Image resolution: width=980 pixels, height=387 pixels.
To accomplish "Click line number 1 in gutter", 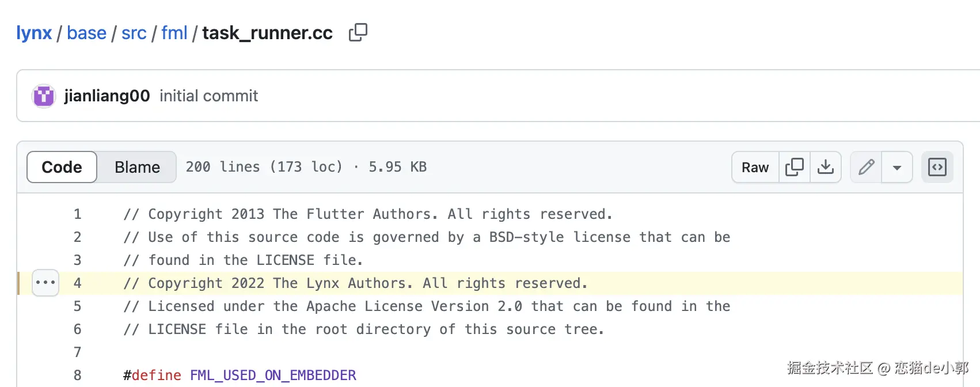I will (x=77, y=214).
